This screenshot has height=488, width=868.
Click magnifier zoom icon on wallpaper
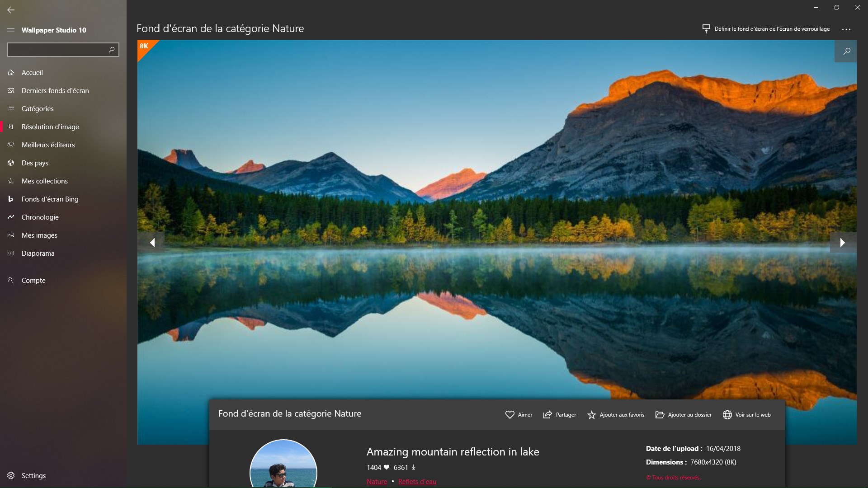(846, 51)
